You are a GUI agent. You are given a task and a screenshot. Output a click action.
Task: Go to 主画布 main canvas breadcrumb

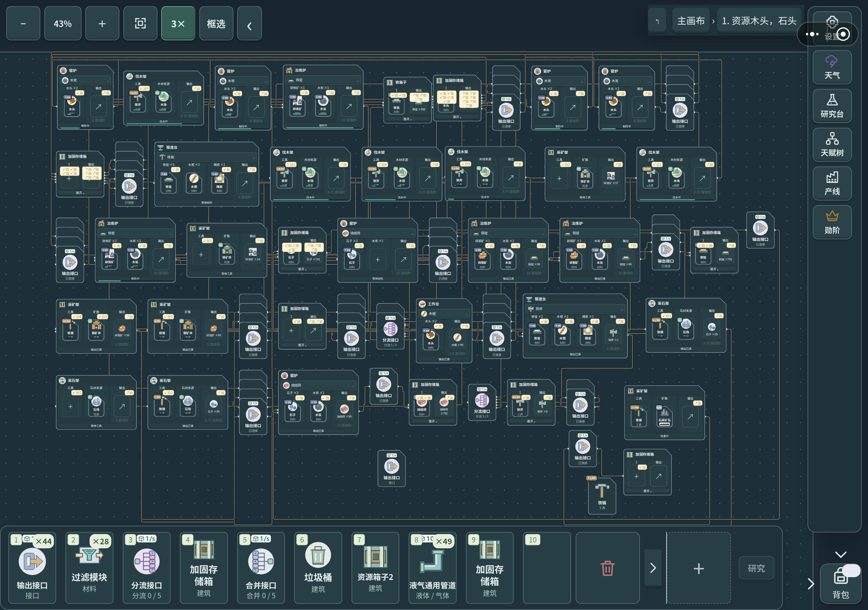pos(691,21)
